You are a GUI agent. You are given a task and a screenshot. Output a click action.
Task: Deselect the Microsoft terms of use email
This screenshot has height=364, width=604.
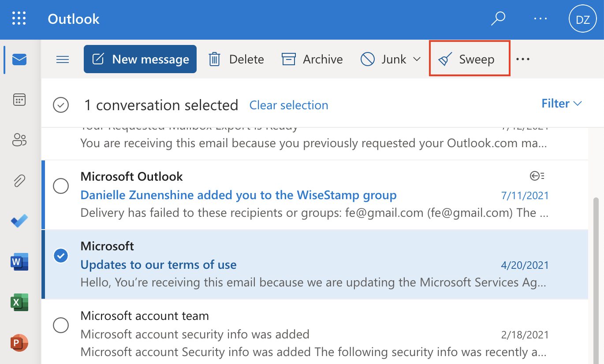pos(61,256)
